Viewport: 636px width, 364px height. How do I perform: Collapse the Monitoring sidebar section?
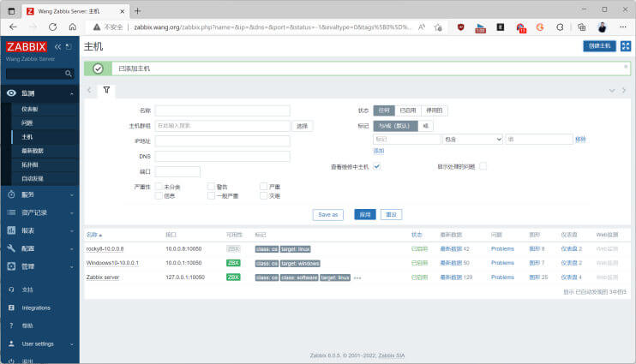click(39, 93)
